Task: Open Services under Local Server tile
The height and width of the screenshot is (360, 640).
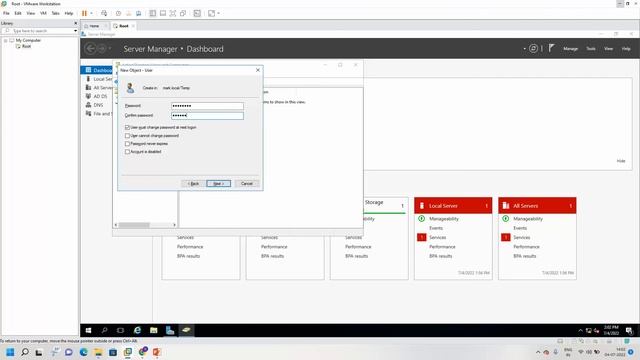Action: pos(438,238)
